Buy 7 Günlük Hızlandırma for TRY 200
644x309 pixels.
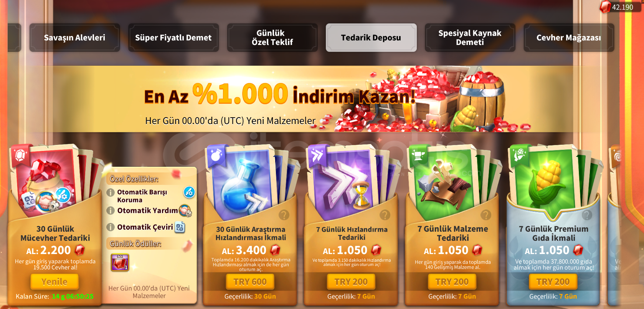pyautogui.click(x=351, y=282)
